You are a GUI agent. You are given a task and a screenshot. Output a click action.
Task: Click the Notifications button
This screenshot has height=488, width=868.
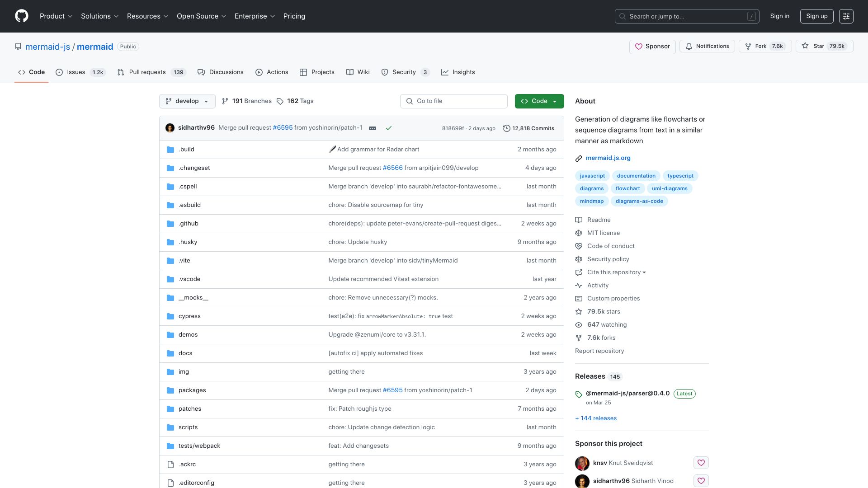(x=707, y=47)
